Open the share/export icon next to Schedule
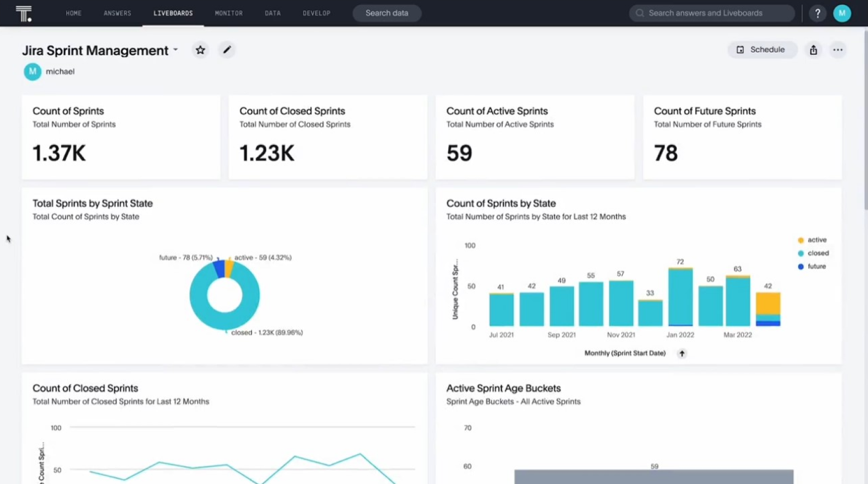This screenshot has height=484, width=868. pyautogui.click(x=813, y=50)
